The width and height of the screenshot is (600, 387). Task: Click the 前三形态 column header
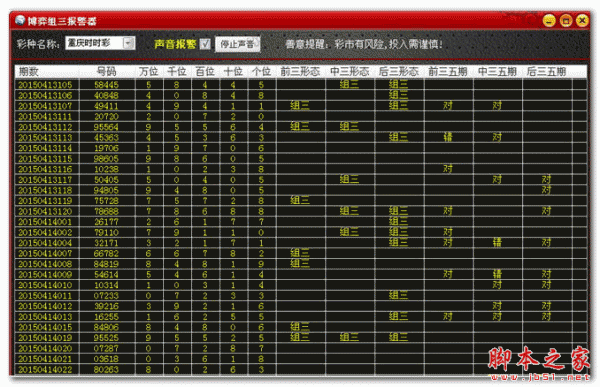click(x=300, y=72)
